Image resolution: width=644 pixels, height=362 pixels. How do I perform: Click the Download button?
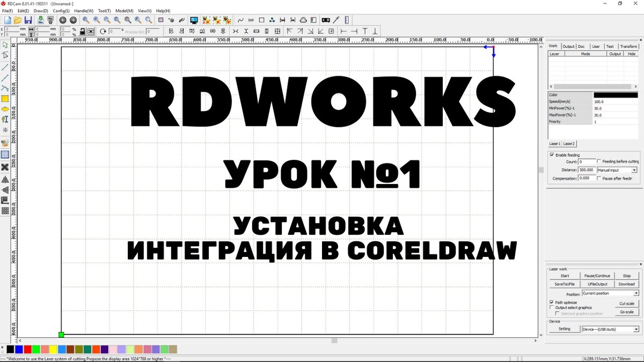627,284
